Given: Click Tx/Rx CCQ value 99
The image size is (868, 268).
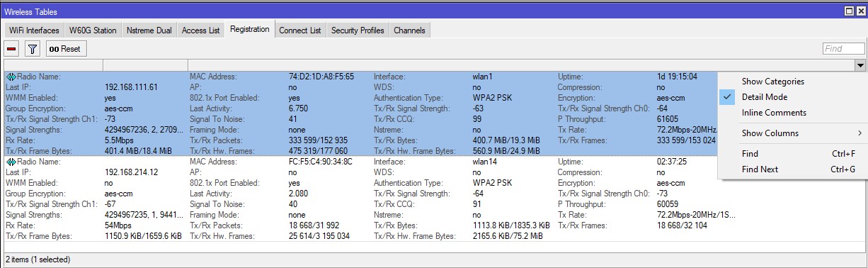Looking at the screenshot, I should pyautogui.click(x=477, y=119).
